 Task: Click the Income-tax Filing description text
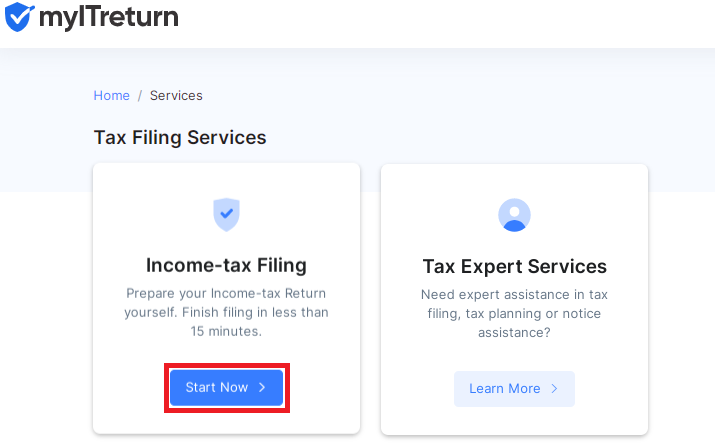pos(226,312)
